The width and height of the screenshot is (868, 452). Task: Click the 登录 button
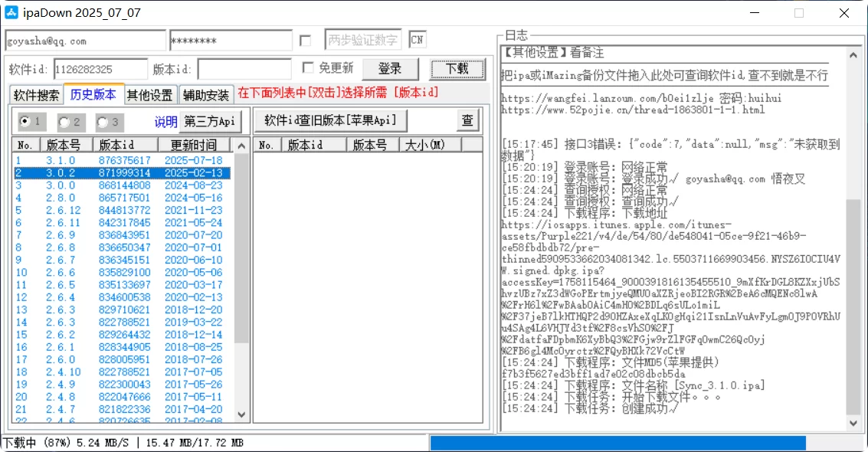coord(391,67)
